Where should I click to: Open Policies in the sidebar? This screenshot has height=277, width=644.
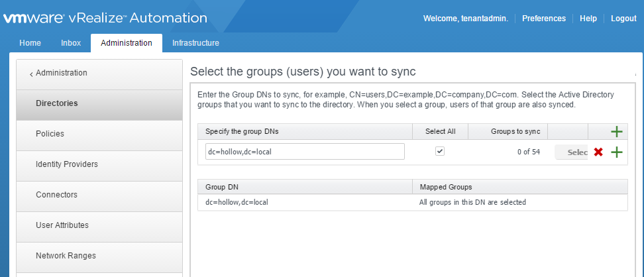pos(50,134)
